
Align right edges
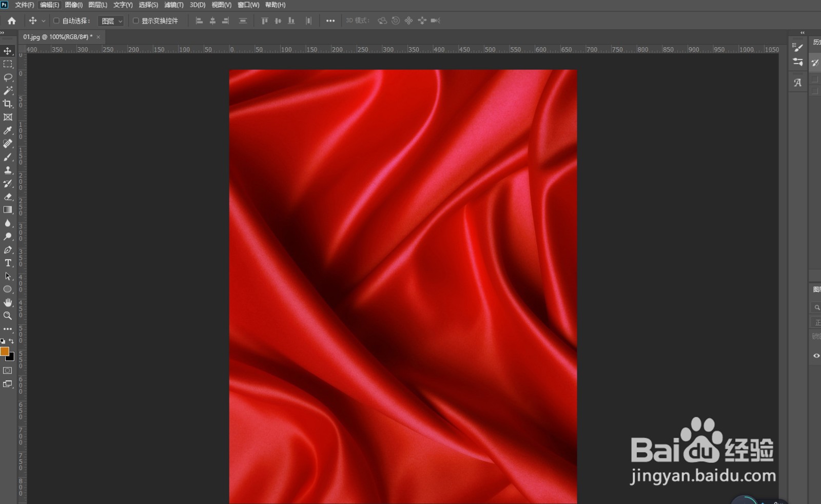[225, 21]
